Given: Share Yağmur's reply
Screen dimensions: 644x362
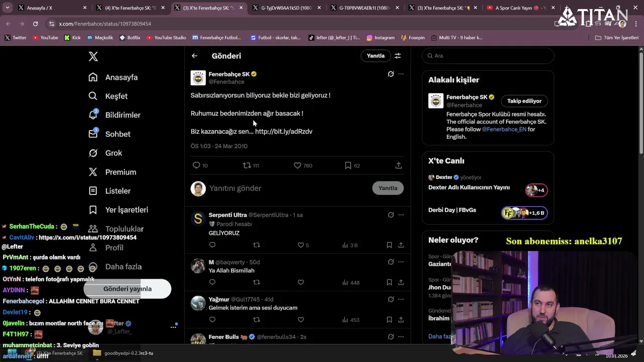Looking at the screenshot, I should tap(401, 320).
